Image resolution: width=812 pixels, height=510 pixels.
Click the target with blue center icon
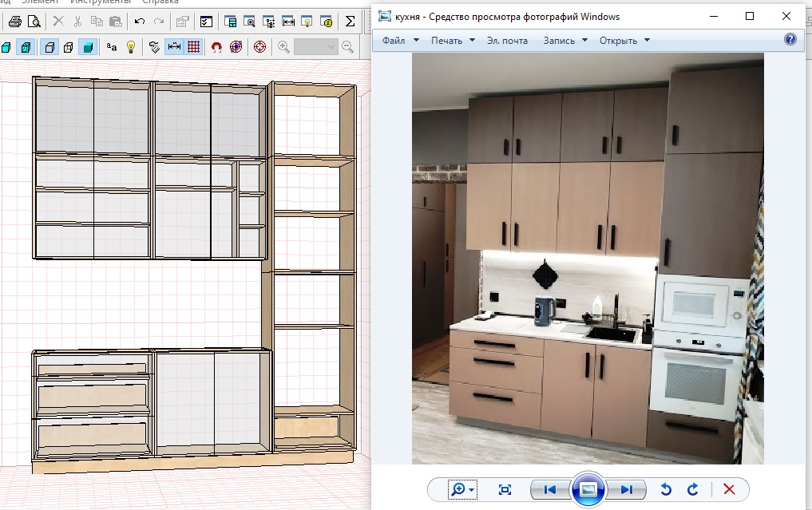(236, 47)
